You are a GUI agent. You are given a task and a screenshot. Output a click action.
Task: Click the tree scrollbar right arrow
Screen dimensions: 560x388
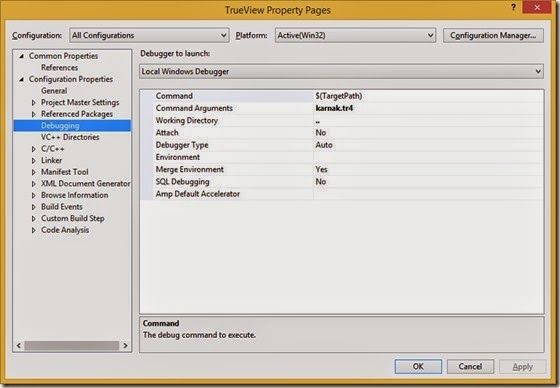coord(125,345)
